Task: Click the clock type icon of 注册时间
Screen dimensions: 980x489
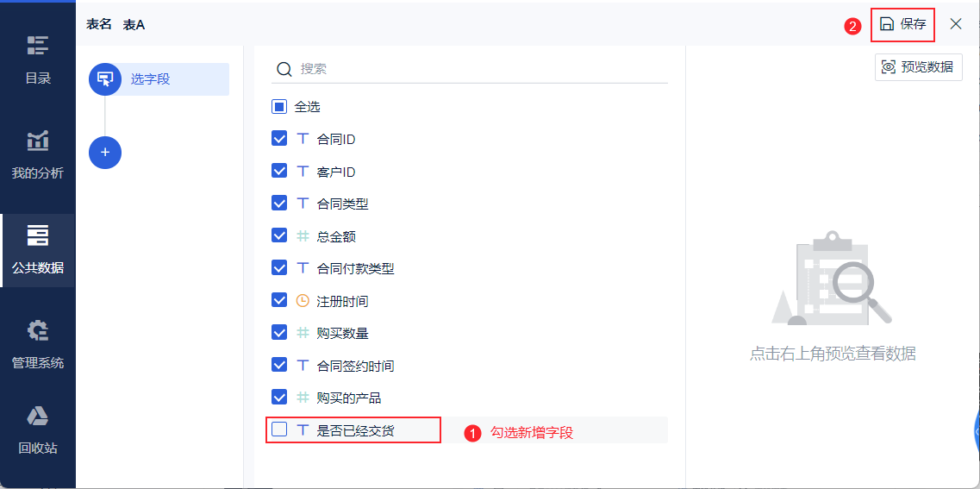Action: (303, 301)
